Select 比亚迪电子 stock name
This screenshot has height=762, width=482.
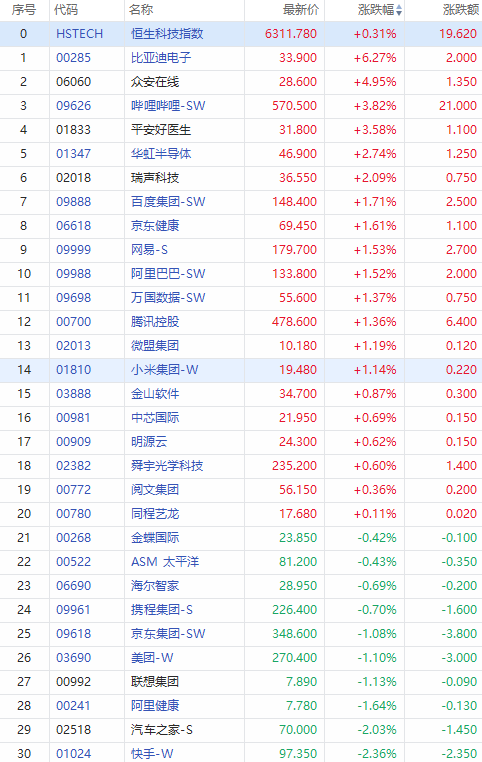[x=161, y=58]
